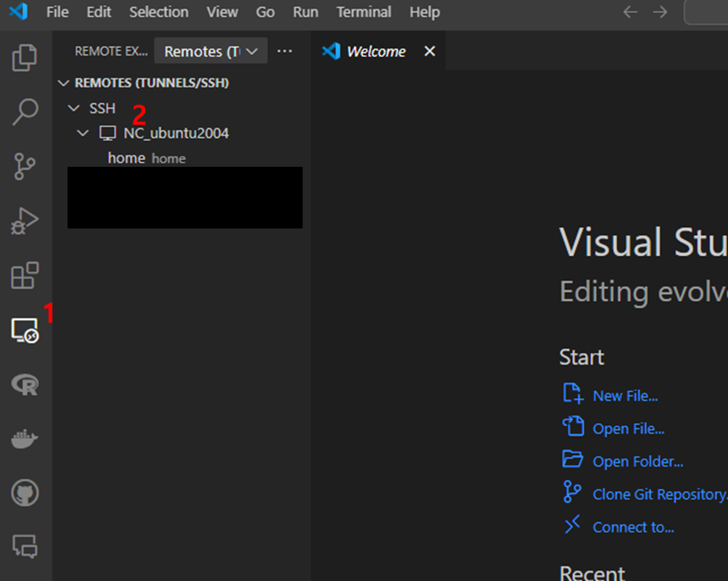Open the R extension view
Image resolution: width=728 pixels, height=581 pixels.
pyautogui.click(x=25, y=384)
